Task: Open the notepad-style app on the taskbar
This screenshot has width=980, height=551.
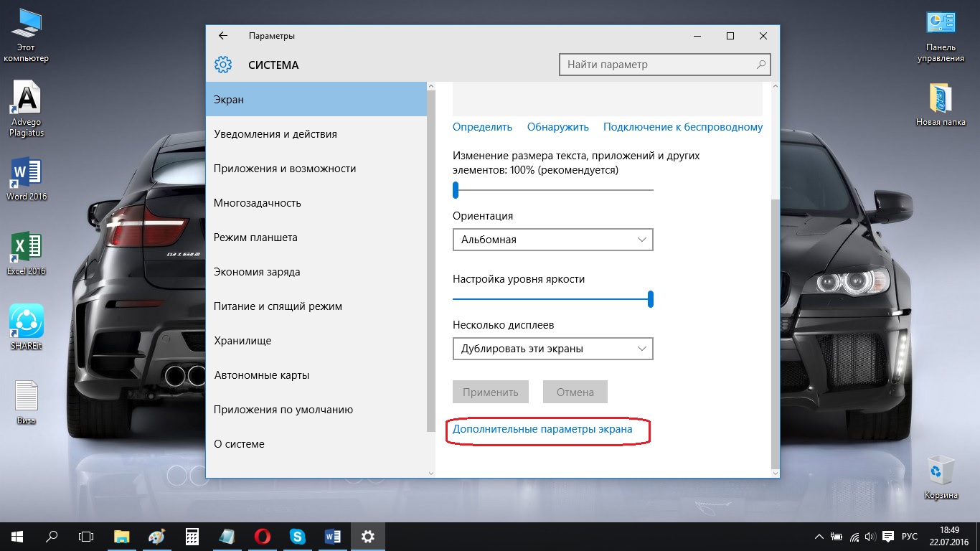Action: [x=227, y=537]
